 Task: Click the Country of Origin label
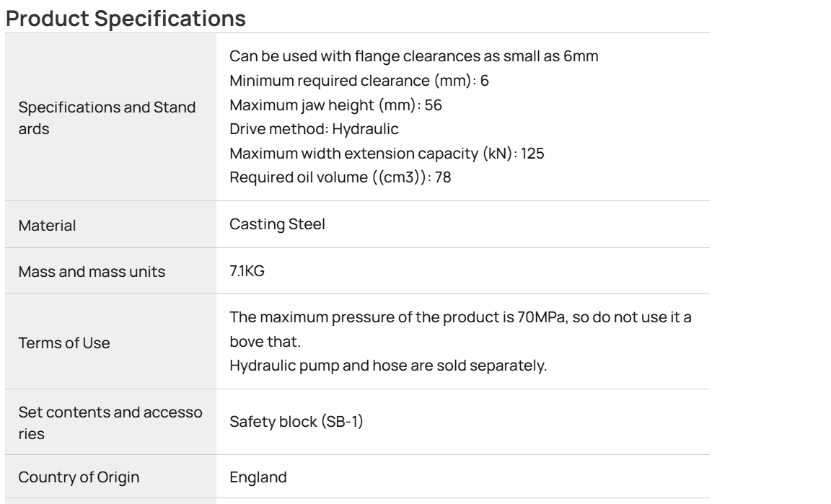(x=79, y=477)
